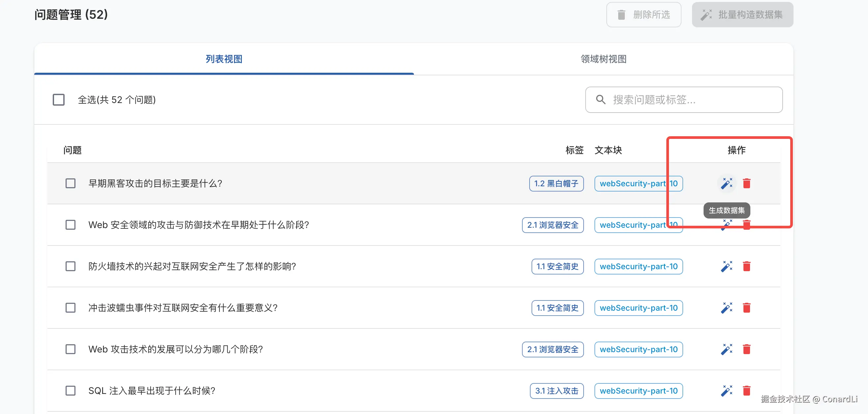Click generate dataset wand for 早期黑客攻击 question

click(727, 183)
